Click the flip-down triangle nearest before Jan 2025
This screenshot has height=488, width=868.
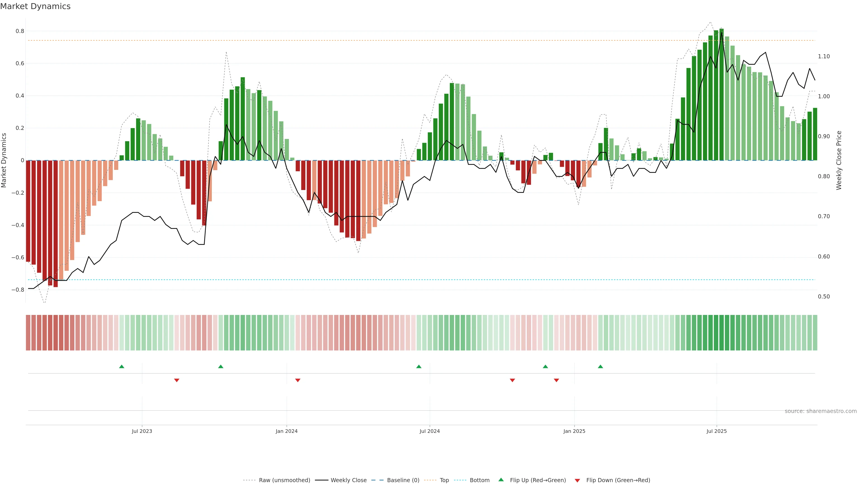coord(556,380)
